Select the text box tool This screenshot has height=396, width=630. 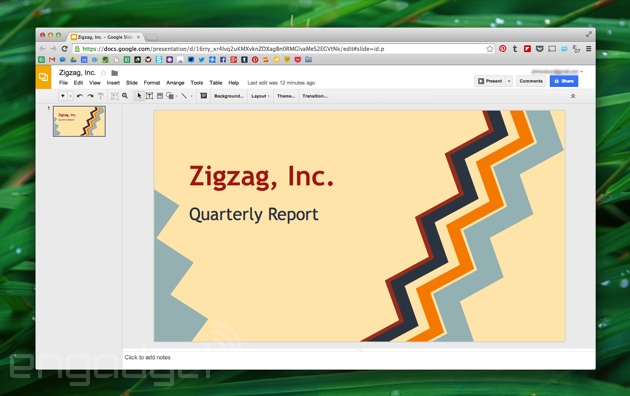[149, 96]
